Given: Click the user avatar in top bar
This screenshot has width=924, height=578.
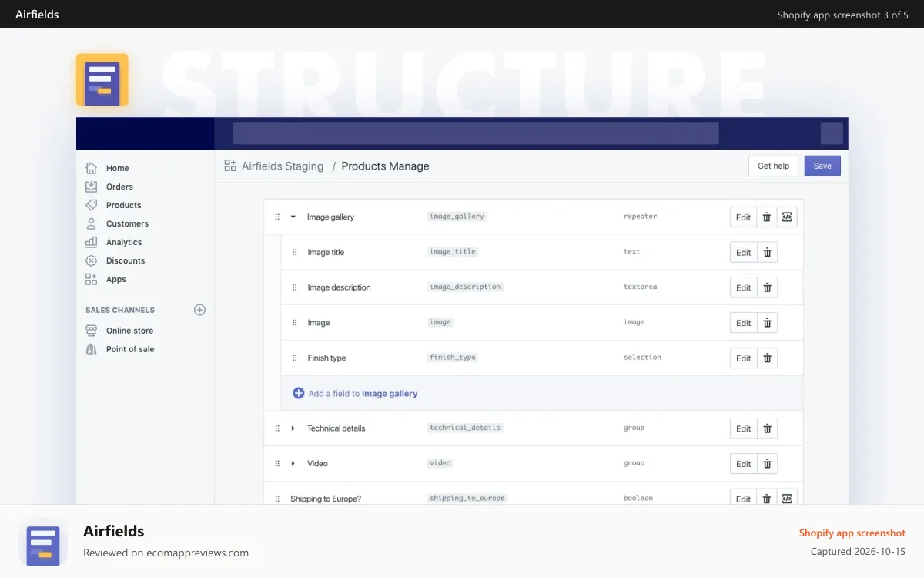Looking at the screenshot, I should (832, 133).
